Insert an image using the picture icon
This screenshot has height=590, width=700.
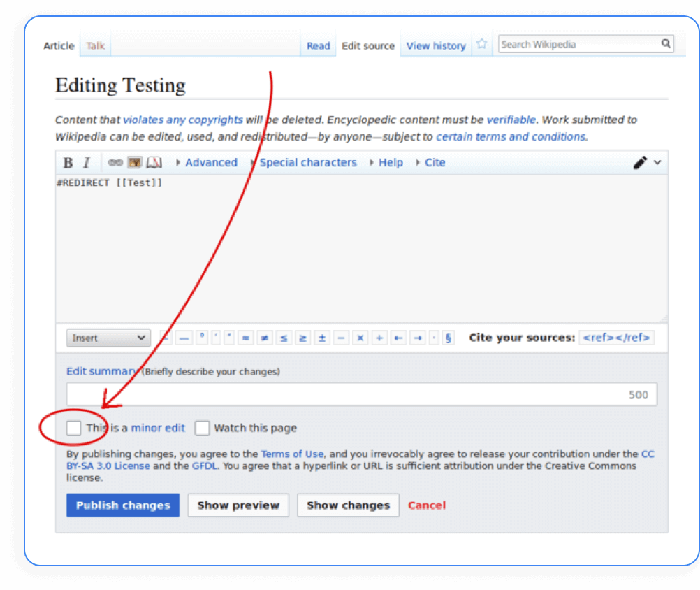[x=133, y=162]
